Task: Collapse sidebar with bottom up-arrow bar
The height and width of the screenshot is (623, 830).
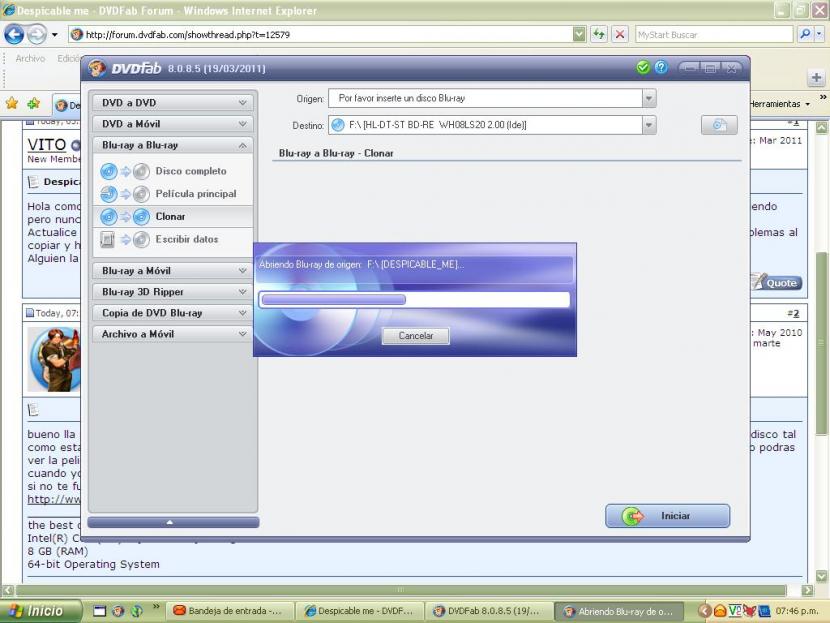Action: click(173, 522)
